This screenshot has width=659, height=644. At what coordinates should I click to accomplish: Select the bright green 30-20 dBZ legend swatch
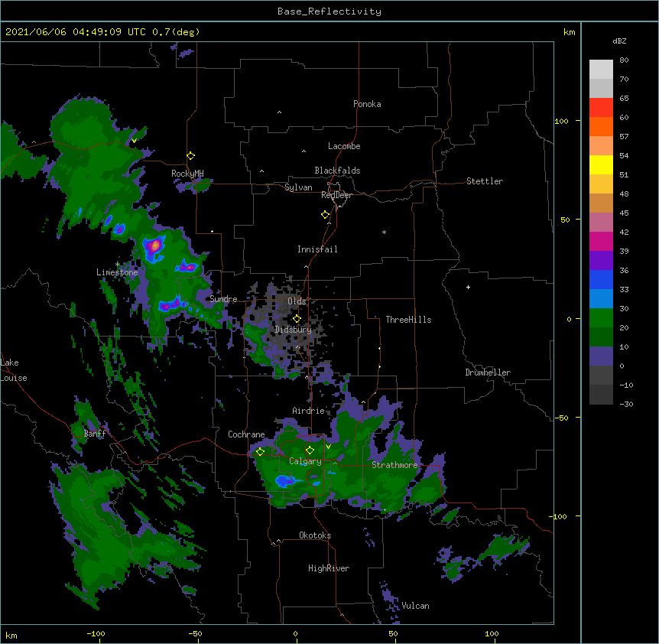[601, 318]
